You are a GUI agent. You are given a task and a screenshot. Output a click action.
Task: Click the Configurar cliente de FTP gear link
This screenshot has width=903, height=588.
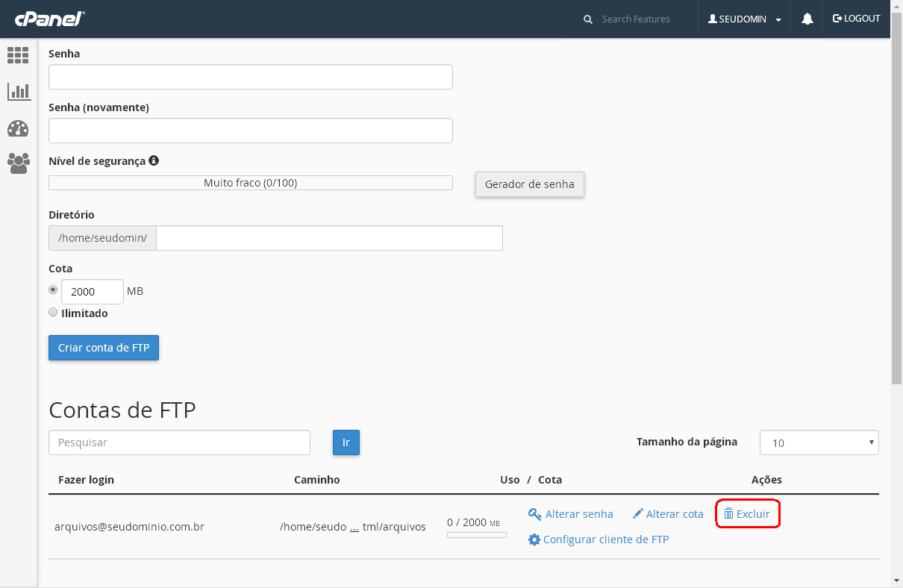(598, 539)
